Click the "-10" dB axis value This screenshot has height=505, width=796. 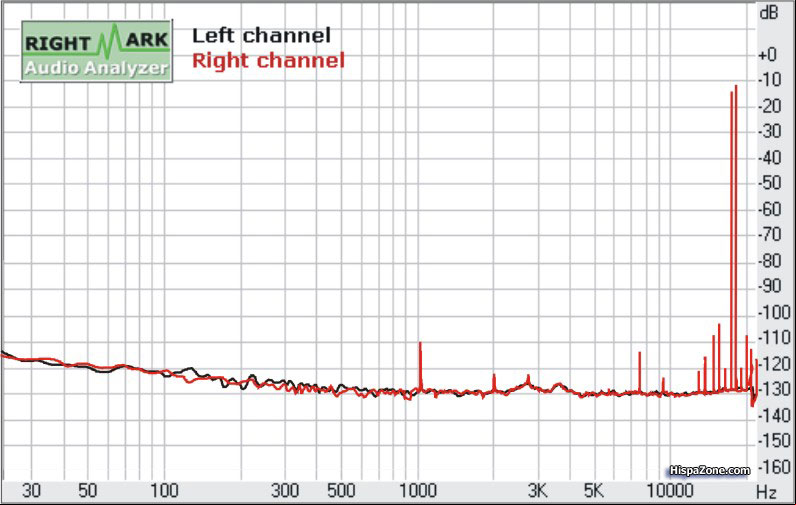[x=769, y=80]
